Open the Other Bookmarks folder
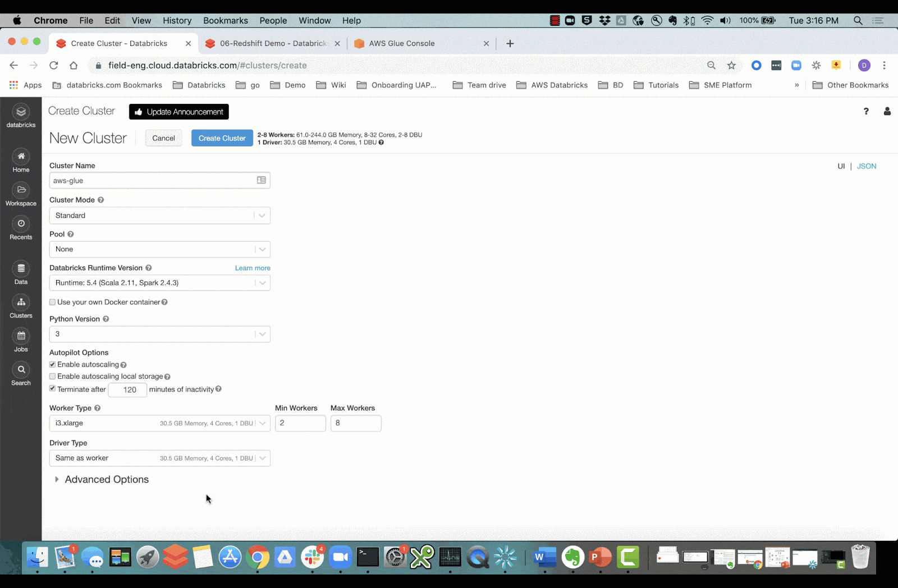Image resolution: width=898 pixels, height=588 pixels. click(851, 85)
